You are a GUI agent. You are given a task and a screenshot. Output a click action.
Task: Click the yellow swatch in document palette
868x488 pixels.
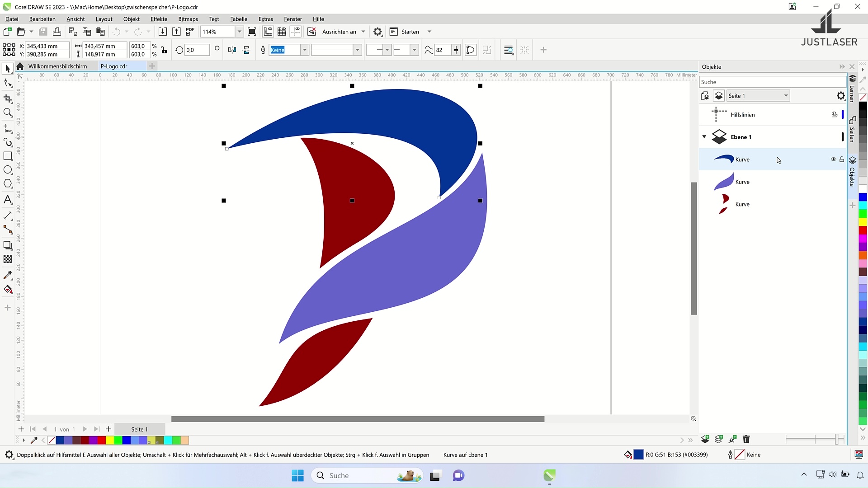pos(110,440)
